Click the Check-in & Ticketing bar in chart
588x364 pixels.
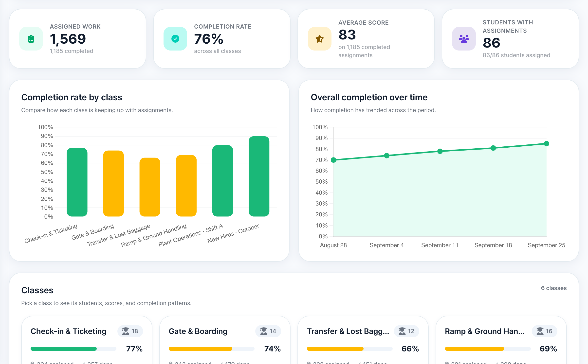(x=77, y=182)
